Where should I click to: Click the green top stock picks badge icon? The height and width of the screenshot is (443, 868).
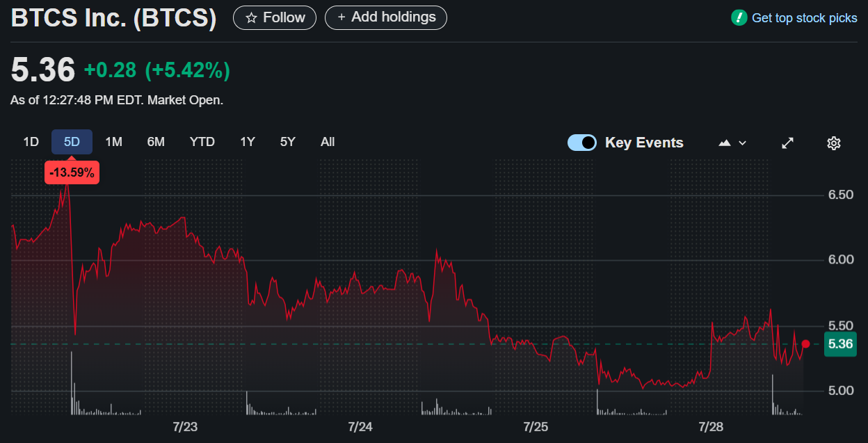click(x=739, y=18)
